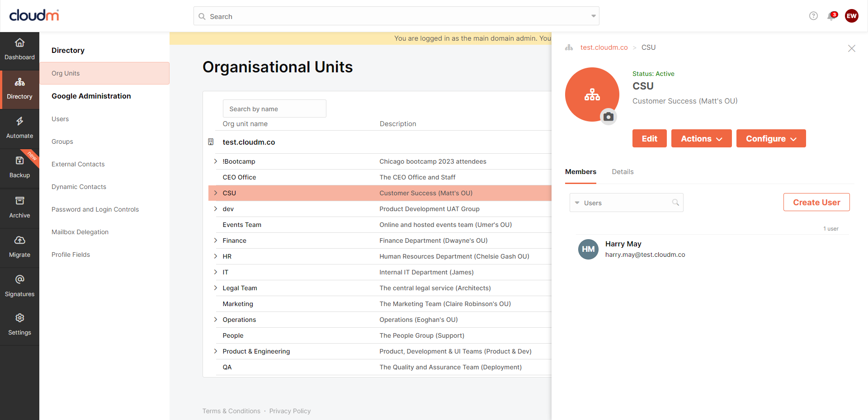Click the camera icon on CSU avatar
Image resolution: width=868 pixels, height=420 pixels.
pyautogui.click(x=609, y=117)
